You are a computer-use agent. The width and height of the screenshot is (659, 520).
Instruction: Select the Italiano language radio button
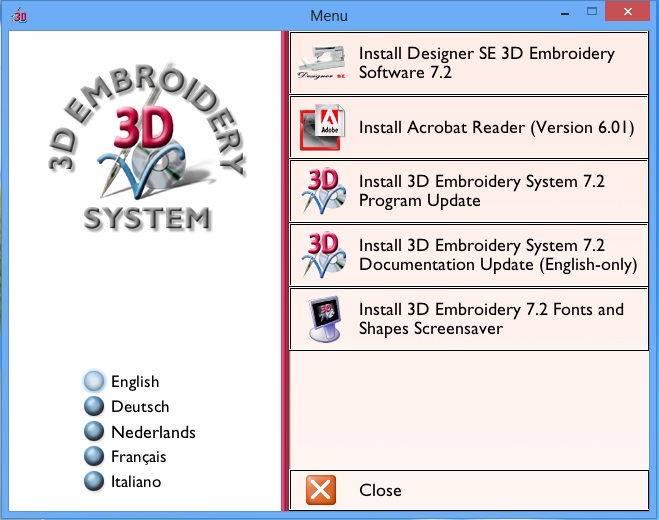point(94,481)
